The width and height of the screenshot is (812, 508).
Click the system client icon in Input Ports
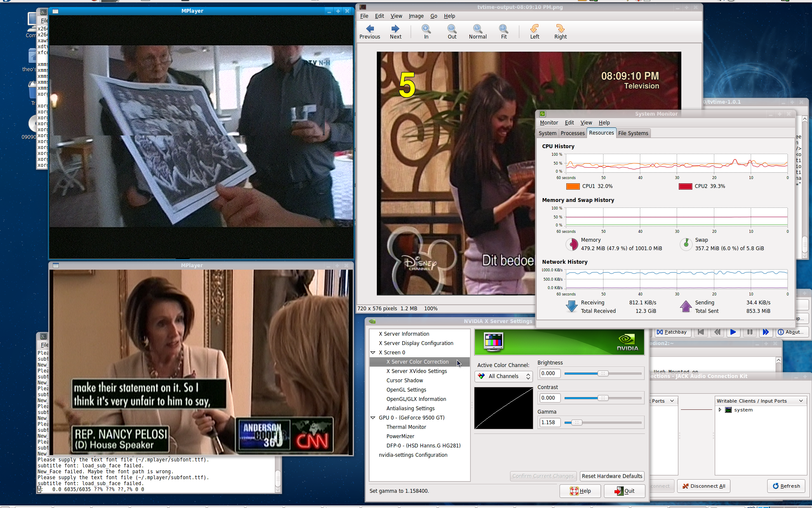[x=728, y=410]
